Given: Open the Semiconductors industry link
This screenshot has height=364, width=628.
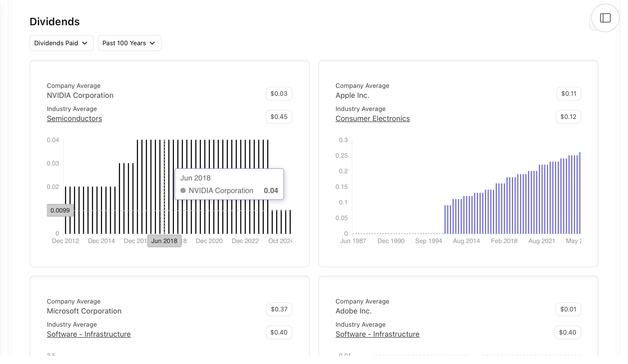Looking at the screenshot, I should (x=74, y=119).
